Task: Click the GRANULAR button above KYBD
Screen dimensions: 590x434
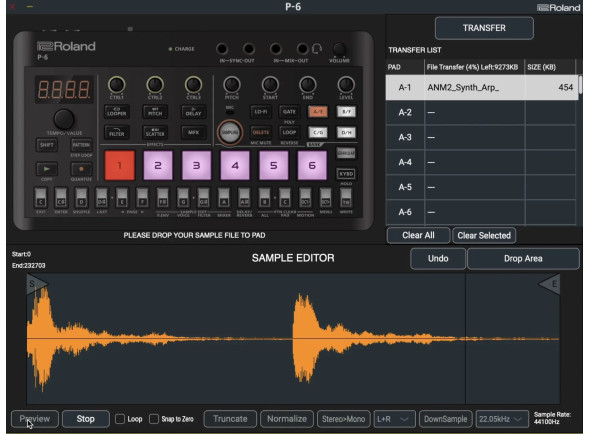Action: [346, 153]
